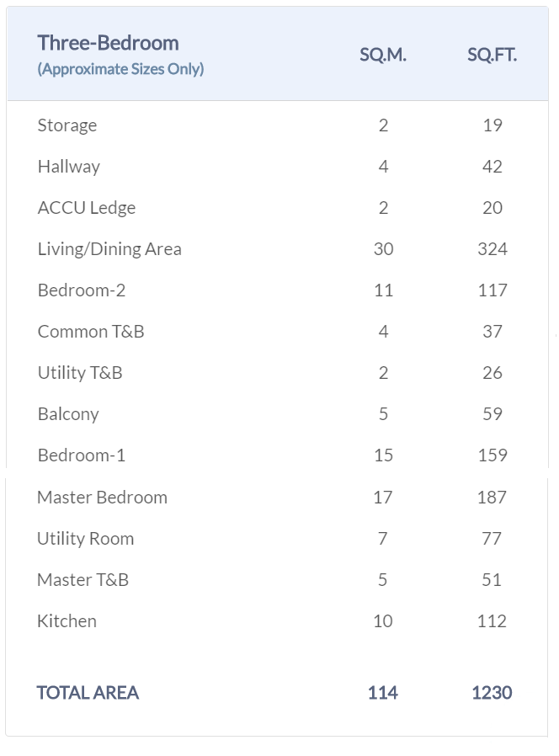This screenshot has width=559, height=756.
Task: Click the Three-Bedroom table heading
Action: 108,43
